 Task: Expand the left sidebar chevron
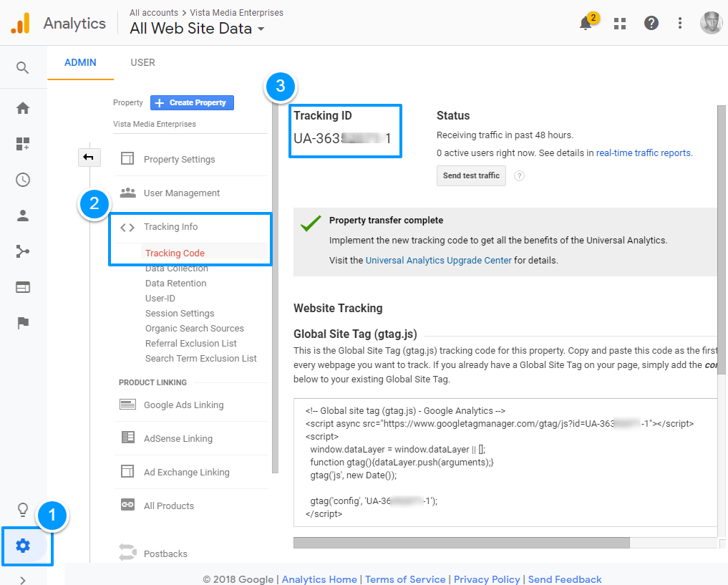click(x=23, y=580)
